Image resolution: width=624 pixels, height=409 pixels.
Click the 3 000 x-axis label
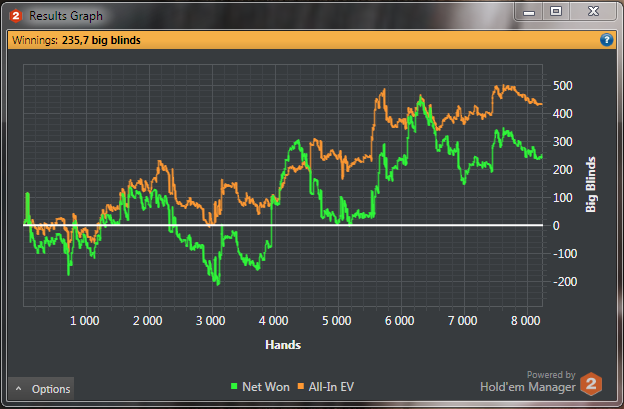210,321
